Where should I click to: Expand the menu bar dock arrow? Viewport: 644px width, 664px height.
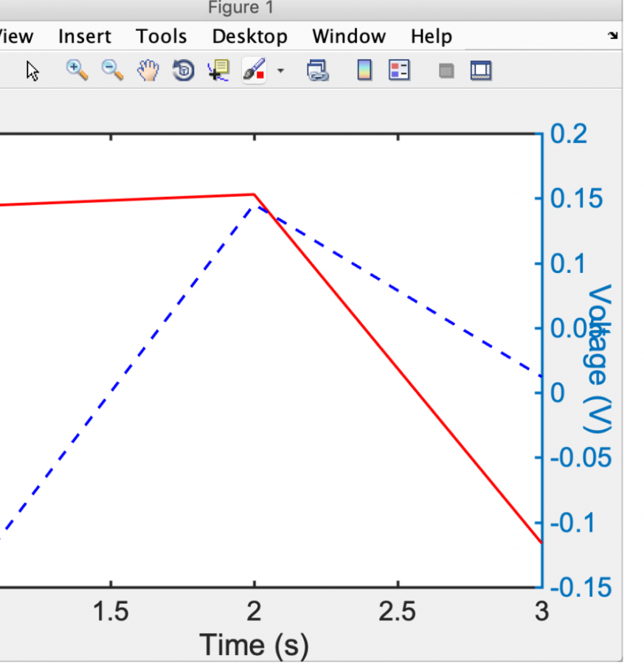[x=612, y=36]
